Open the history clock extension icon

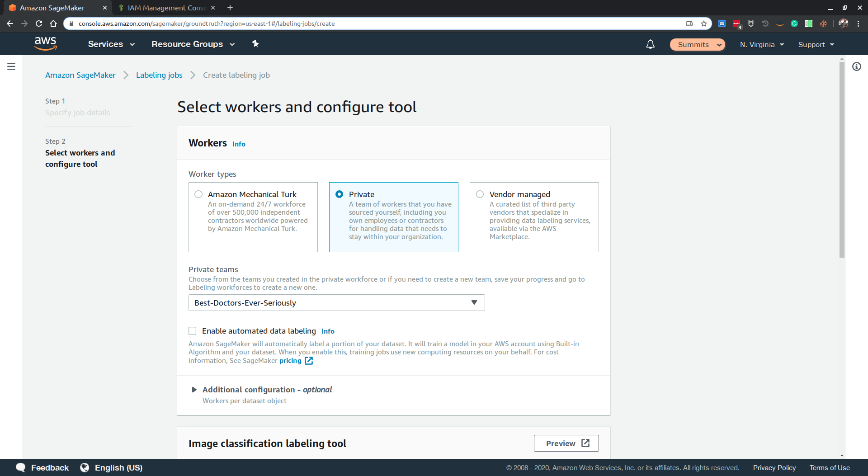765,24
